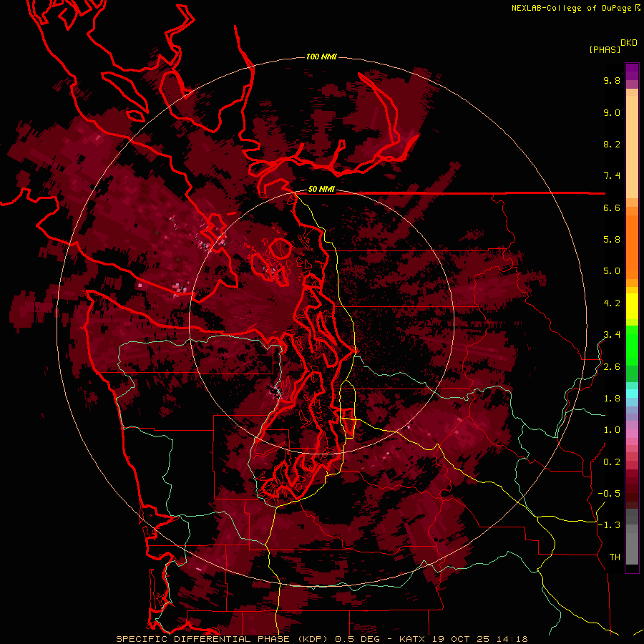The width and height of the screenshot is (644, 644).
Task: Select the 9.8 scale value
Action: (x=612, y=80)
